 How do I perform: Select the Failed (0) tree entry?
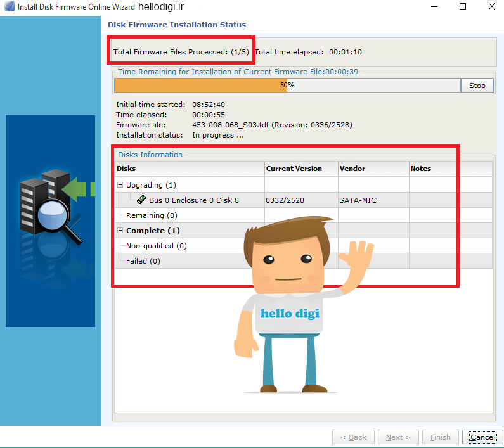click(143, 261)
